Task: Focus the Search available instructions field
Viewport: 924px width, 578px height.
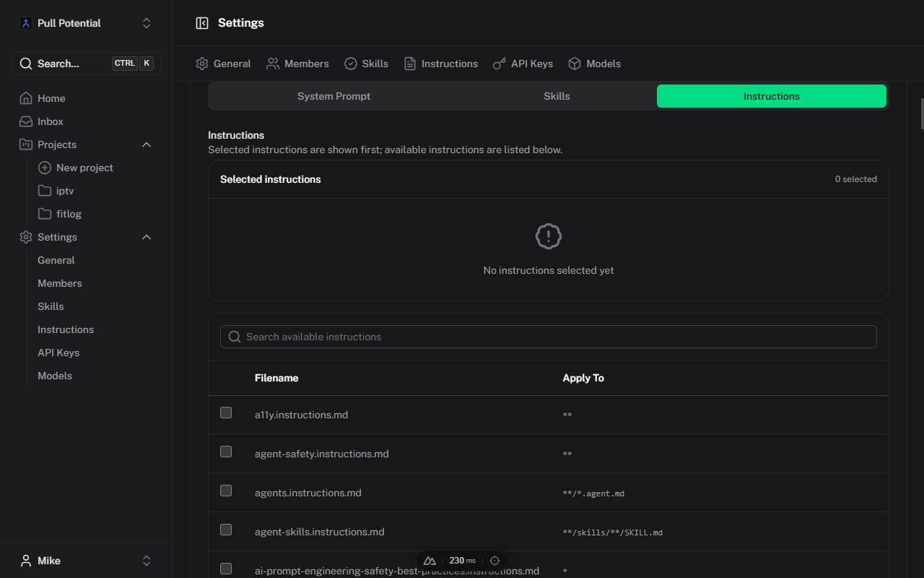Action: coord(549,337)
